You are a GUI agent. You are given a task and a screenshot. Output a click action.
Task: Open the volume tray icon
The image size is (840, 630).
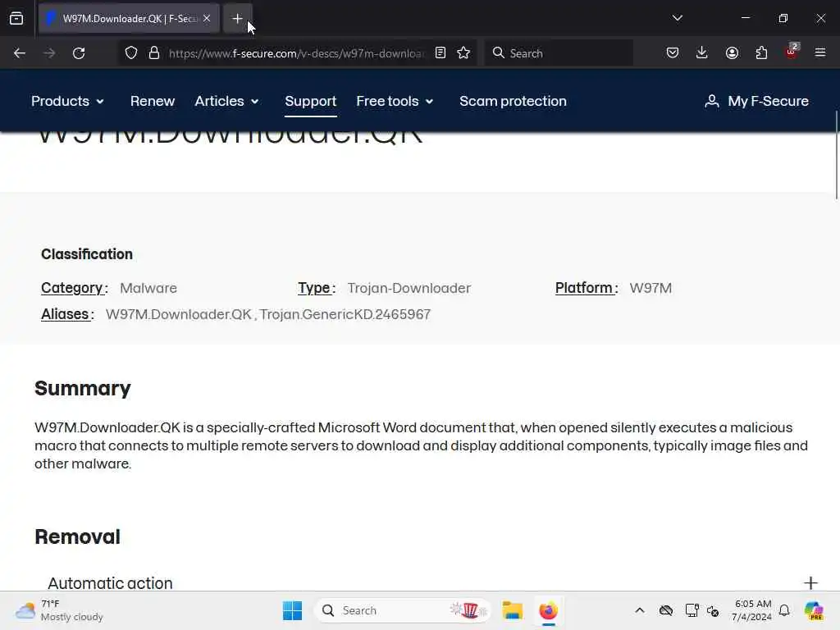click(713, 610)
